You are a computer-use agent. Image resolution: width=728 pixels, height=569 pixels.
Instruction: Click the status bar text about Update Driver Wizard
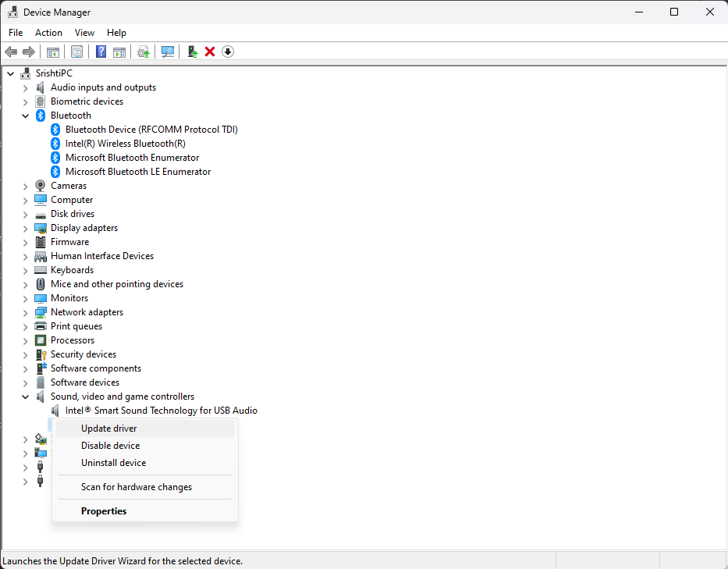[x=123, y=561]
